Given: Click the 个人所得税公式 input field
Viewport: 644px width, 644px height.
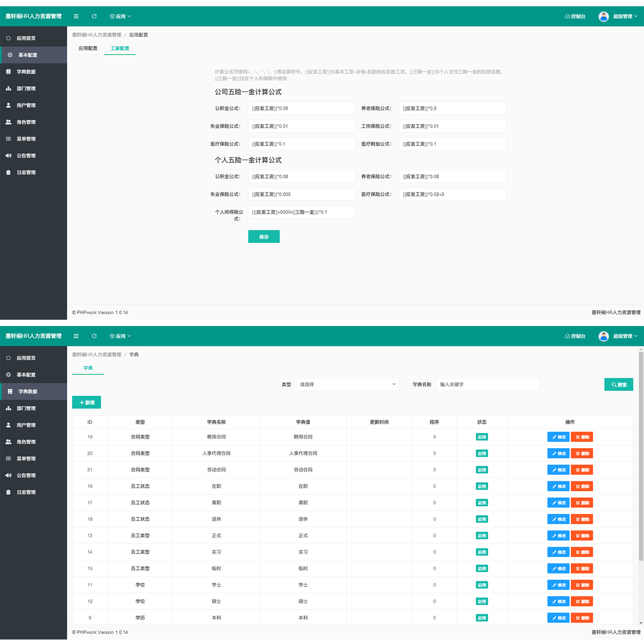Looking at the screenshot, I should tap(301, 212).
